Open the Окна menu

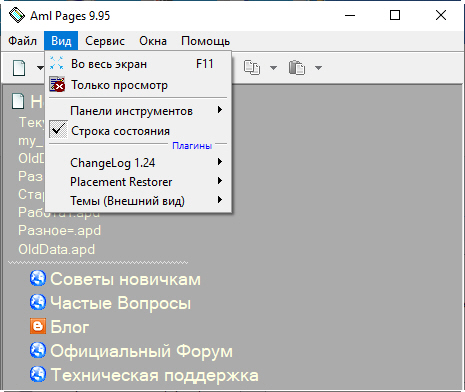click(x=153, y=41)
